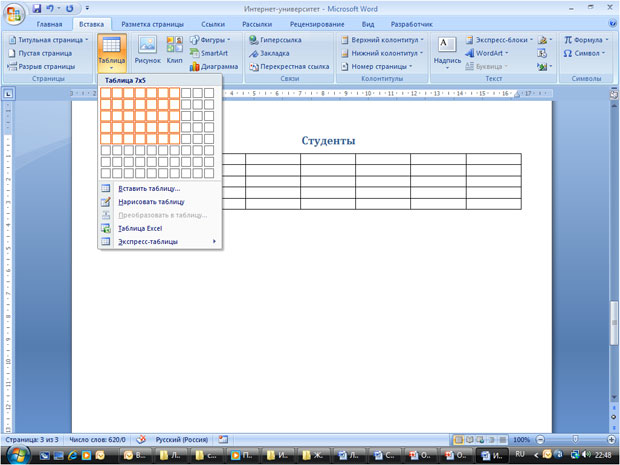Click the vertical scrollbar thumb

(614, 325)
